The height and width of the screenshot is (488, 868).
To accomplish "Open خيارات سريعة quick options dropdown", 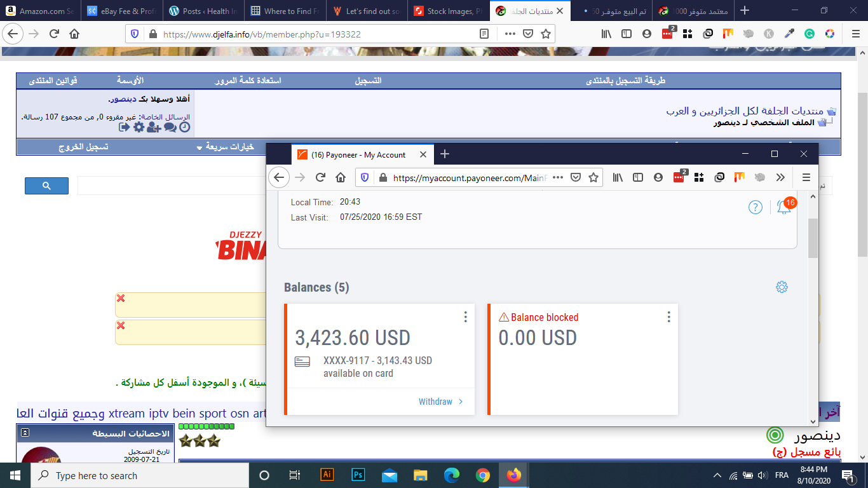I will (226, 147).
